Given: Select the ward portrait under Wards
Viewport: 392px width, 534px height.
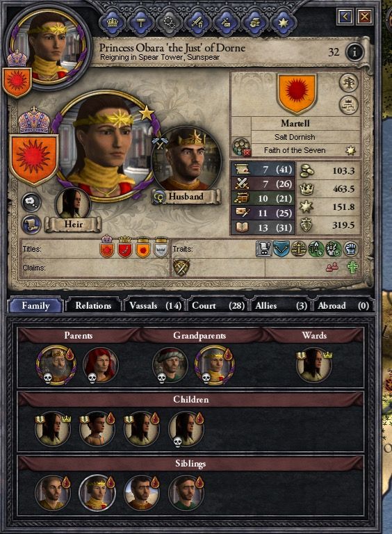Looking at the screenshot, I should pyautogui.click(x=314, y=365).
